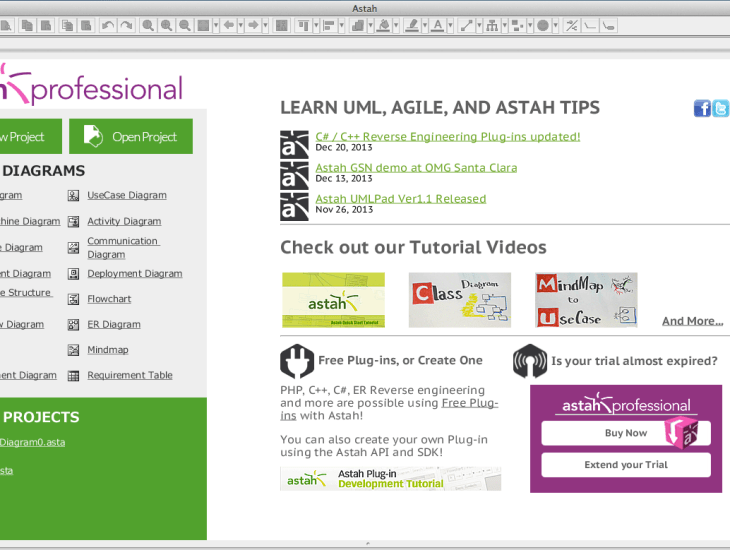The height and width of the screenshot is (550, 730).
Task: Click the Redo arrow in the toolbar
Action: (126, 25)
